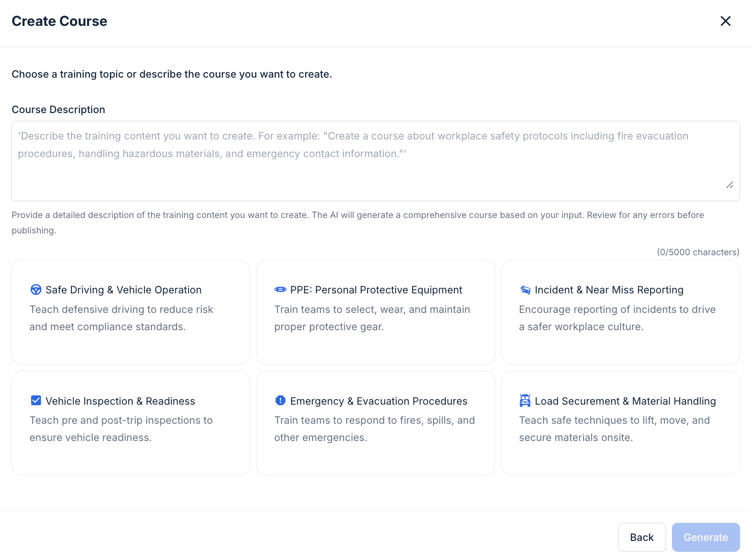Toggle the Vehicle Inspection & Readiness checkbox

click(x=35, y=401)
